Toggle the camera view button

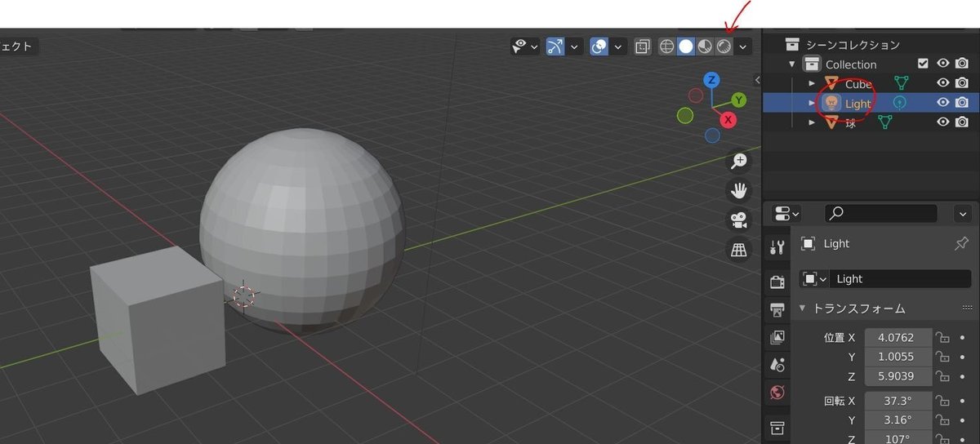tap(738, 220)
